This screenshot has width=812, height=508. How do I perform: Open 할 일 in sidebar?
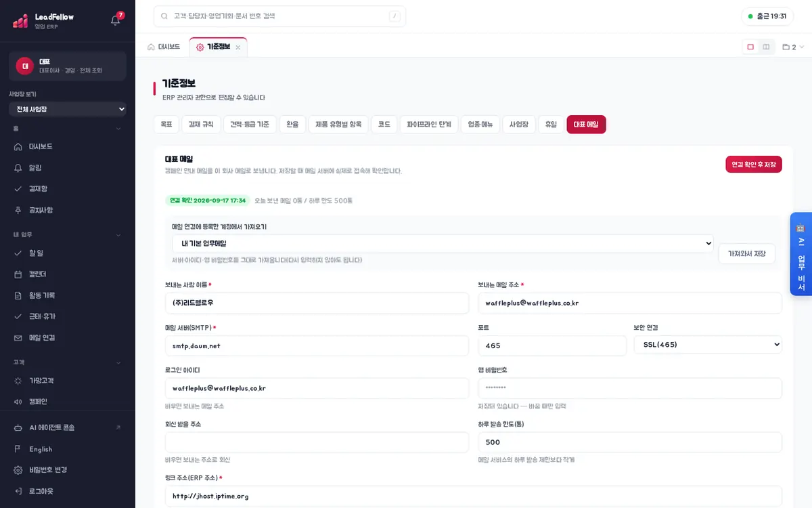pyautogui.click(x=68, y=253)
